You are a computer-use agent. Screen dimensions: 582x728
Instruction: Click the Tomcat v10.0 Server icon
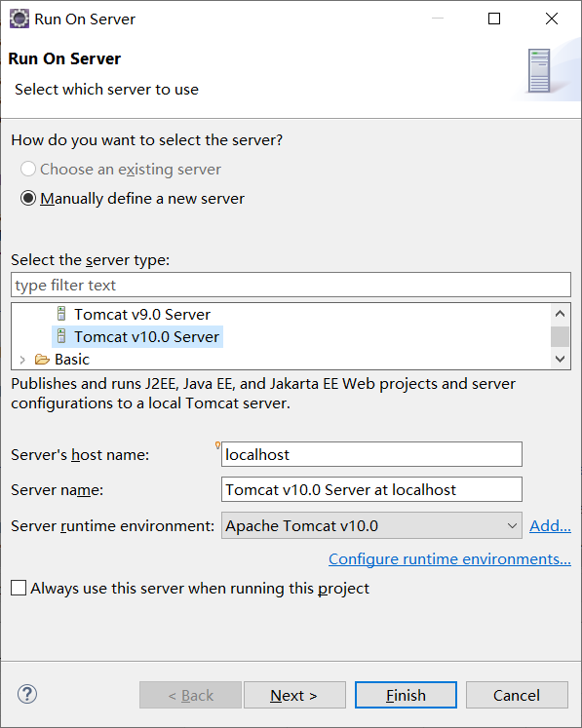click(61, 336)
